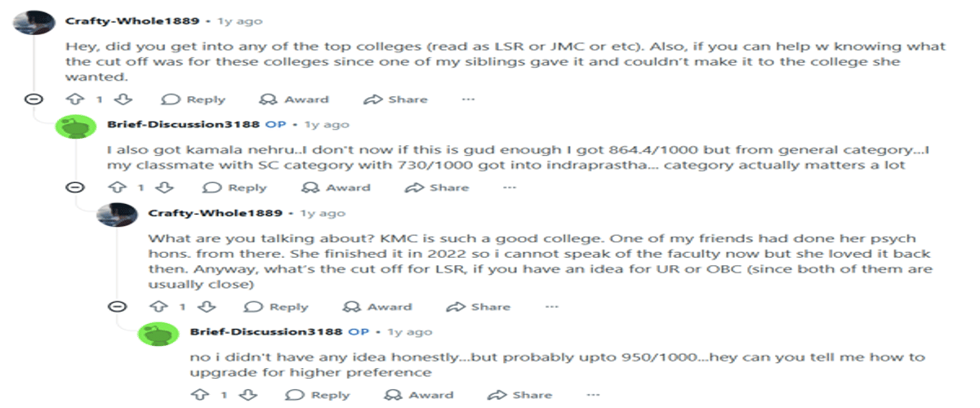
Task: Upvote Crafty-Whole1889's first comment about top colleges
Action: pos(76,100)
